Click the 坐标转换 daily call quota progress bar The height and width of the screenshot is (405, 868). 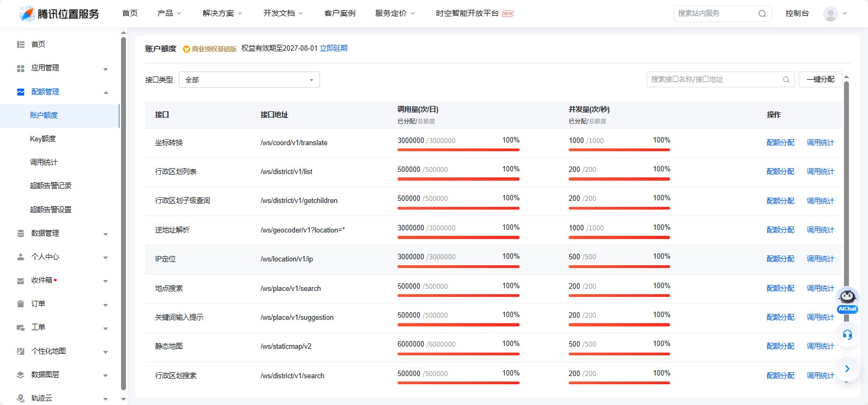pos(458,150)
